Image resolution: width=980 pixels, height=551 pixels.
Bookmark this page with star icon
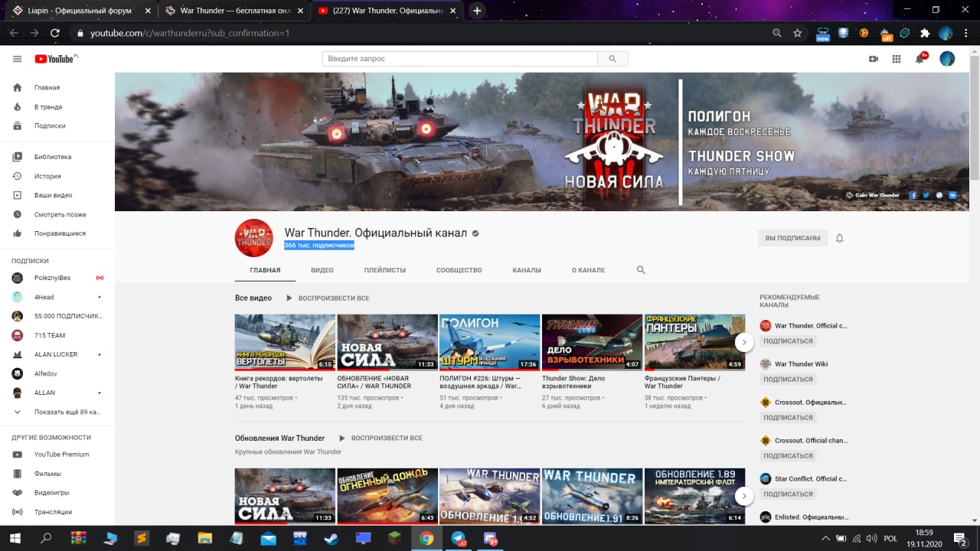(798, 33)
